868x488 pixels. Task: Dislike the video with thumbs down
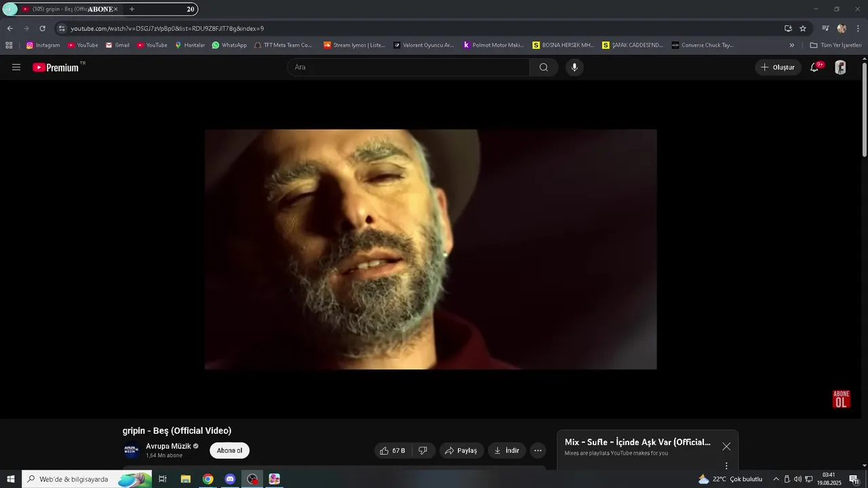tap(422, 451)
